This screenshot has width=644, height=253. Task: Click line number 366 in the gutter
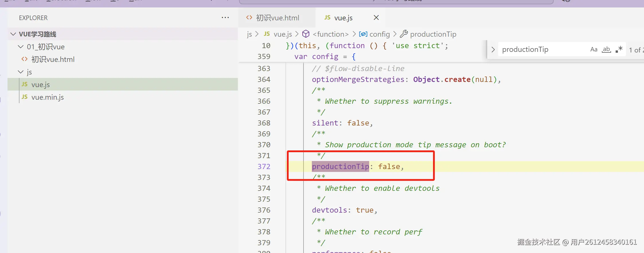click(x=264, y=101)
